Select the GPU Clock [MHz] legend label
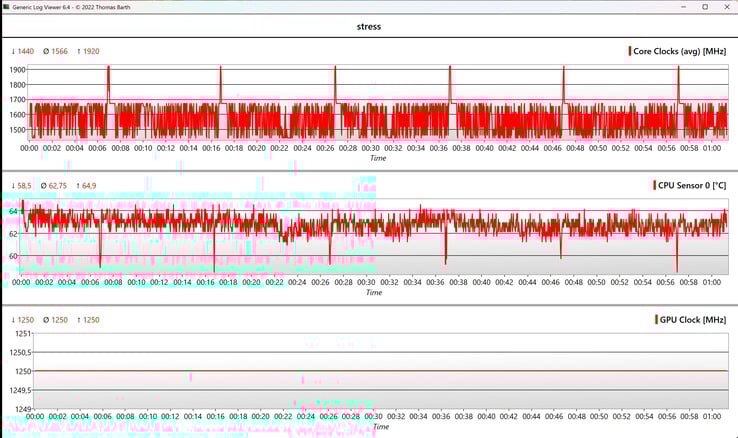The height and width of the screenshot is (438, 738). point(693,320)
